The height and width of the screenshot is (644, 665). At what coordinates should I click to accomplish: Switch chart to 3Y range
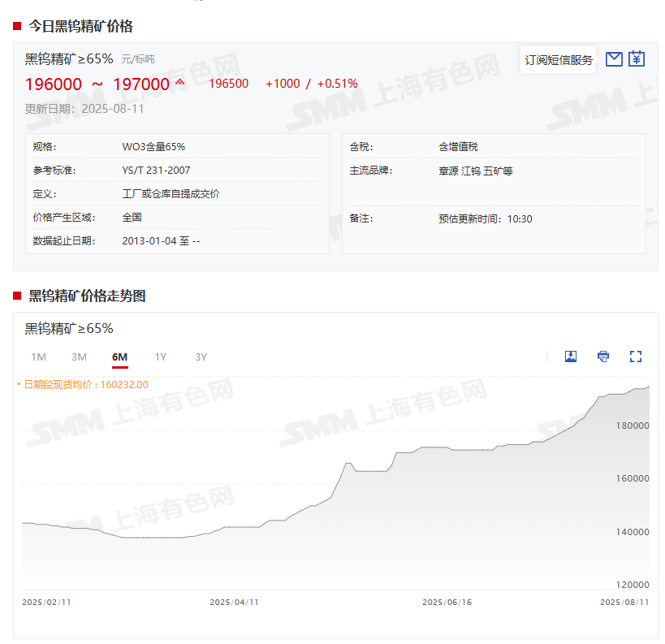201,357
